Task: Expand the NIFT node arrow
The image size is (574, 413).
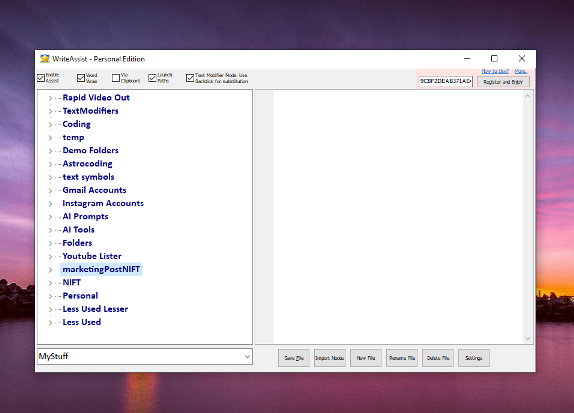Action: coord(50,283)
